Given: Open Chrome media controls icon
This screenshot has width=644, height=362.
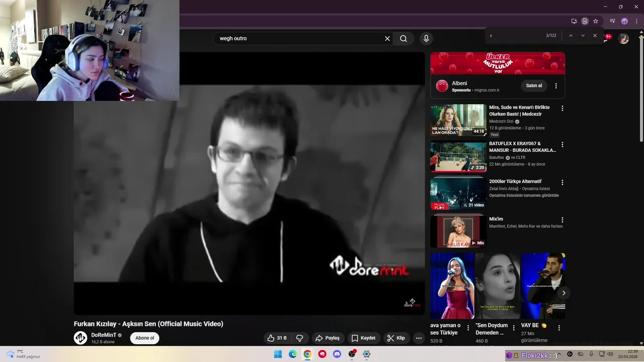Looking at the screenshot, I should click(612, 21).
